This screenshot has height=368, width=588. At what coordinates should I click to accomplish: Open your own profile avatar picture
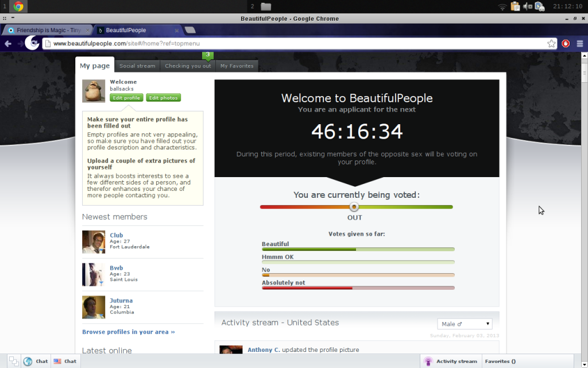click(x=94, y=91)
